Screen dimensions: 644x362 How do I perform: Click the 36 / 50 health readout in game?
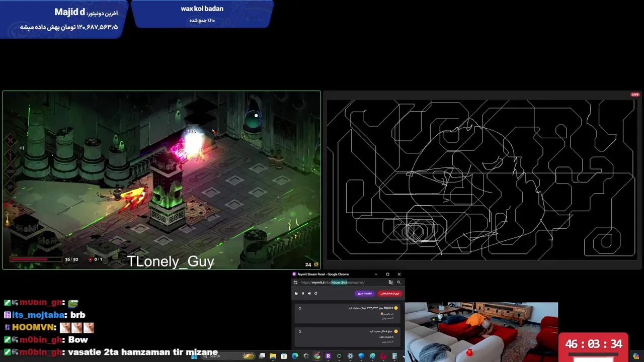[71, 259]
